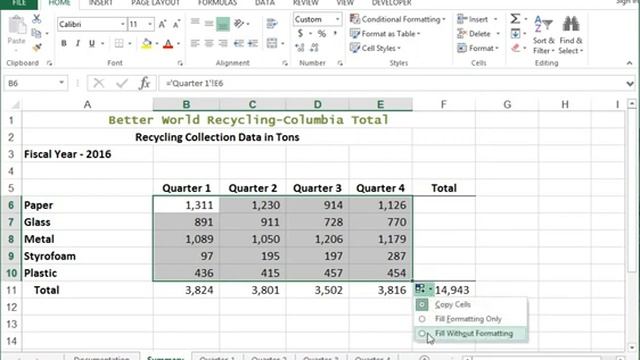Toggle Bold formatting
This screenshot has width=640, height=360.
pos(64,43)
